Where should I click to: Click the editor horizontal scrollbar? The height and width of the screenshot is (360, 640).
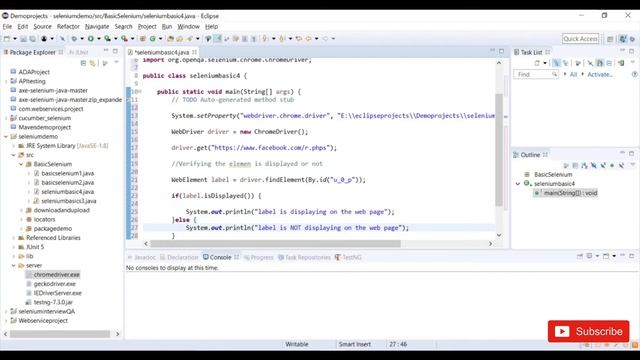276,244
